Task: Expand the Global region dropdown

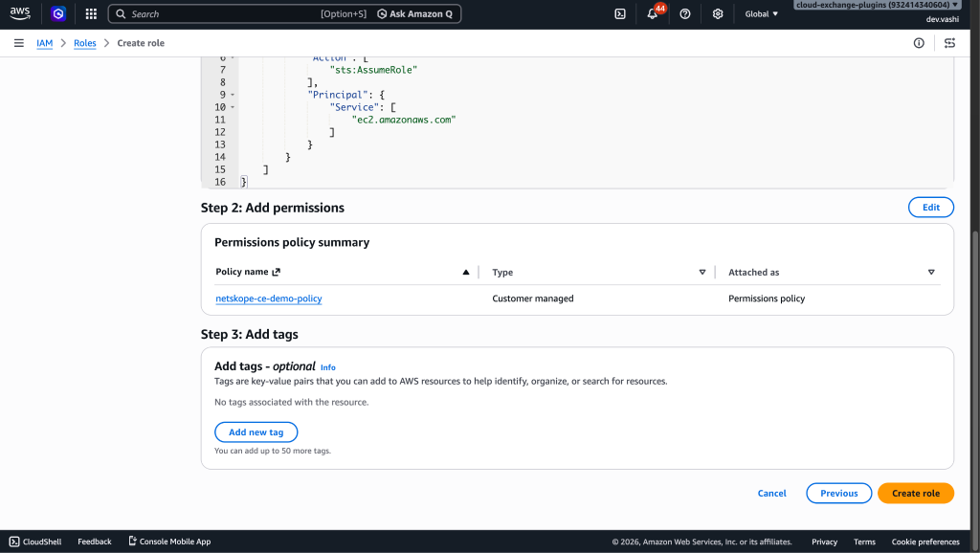Action: pyautogui.click(x=761, y=13)
